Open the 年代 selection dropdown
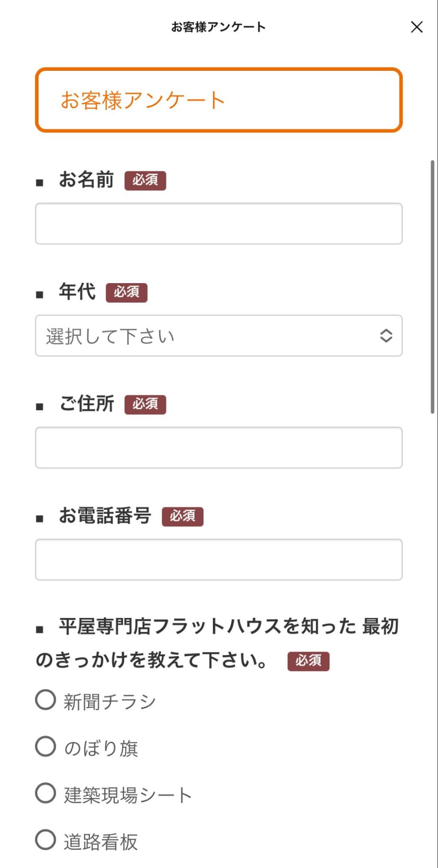Screen dimensions: 438x868 pos(219,336)
